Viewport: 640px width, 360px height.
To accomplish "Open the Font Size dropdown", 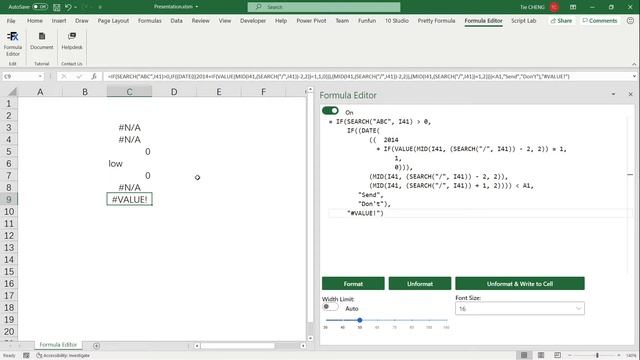I will click(x=520, y=309).
